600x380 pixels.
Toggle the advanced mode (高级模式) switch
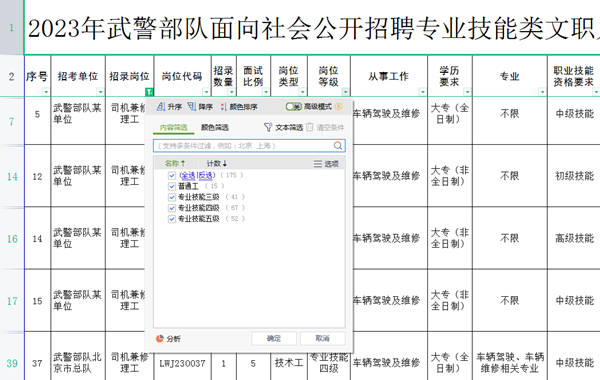coord(293,107)
